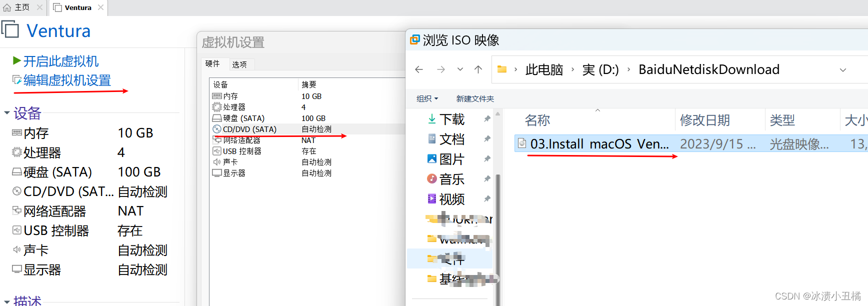Click the memory icon in Ventura device list
Viewport: 868px width, 306px height.
(17, 132)
